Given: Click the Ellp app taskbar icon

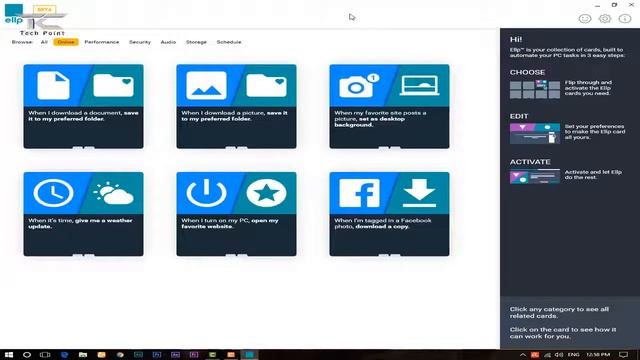Looking at the screenshot, I should click(249, 354).
